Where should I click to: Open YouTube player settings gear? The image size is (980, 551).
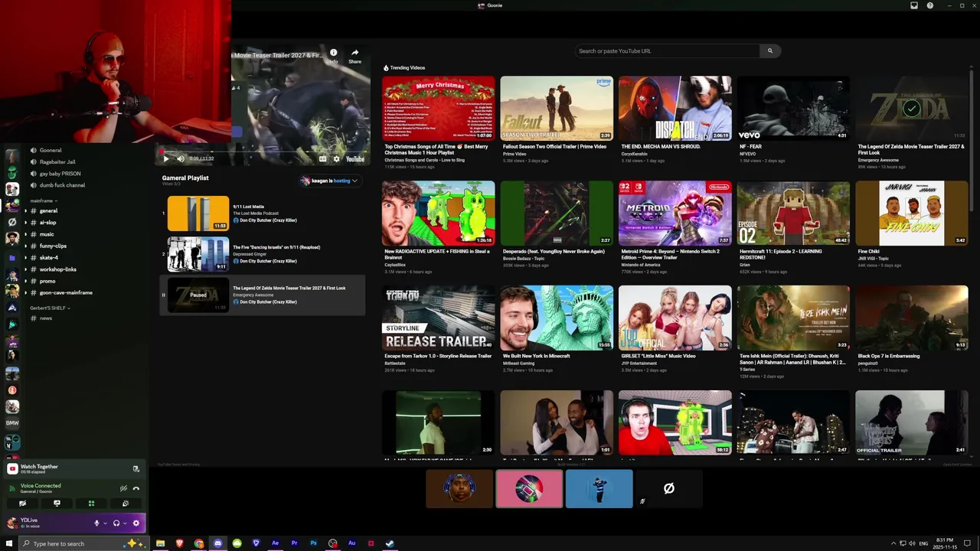[336, 158]
